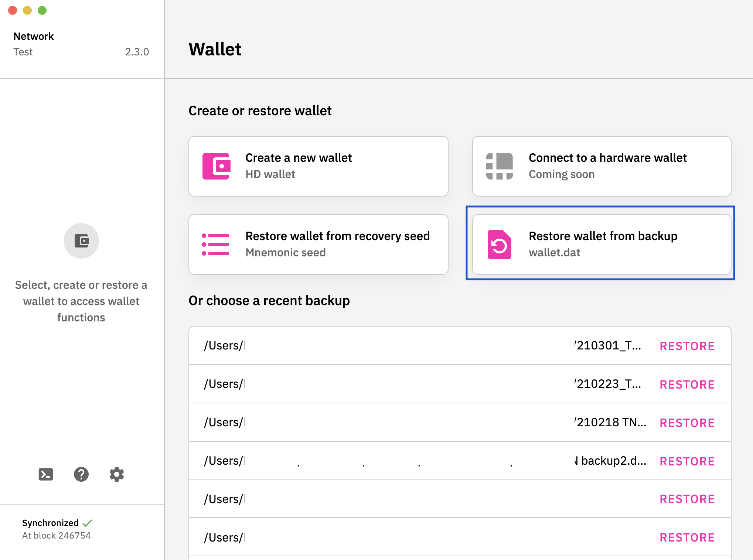
Task: Select Create a new wallet card
Action: click(x=318, y=166)
